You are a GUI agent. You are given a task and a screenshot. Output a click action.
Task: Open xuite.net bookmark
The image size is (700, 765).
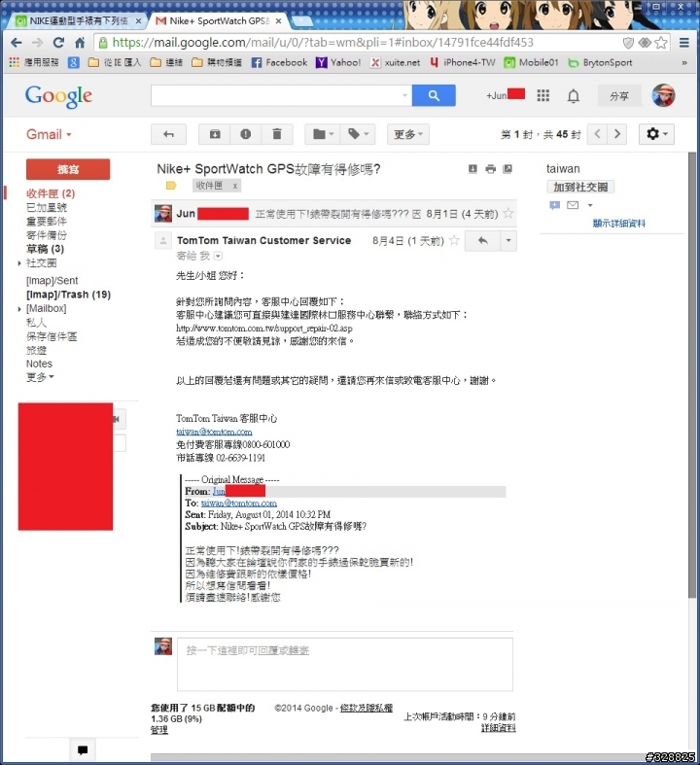[x=395, y=62]
